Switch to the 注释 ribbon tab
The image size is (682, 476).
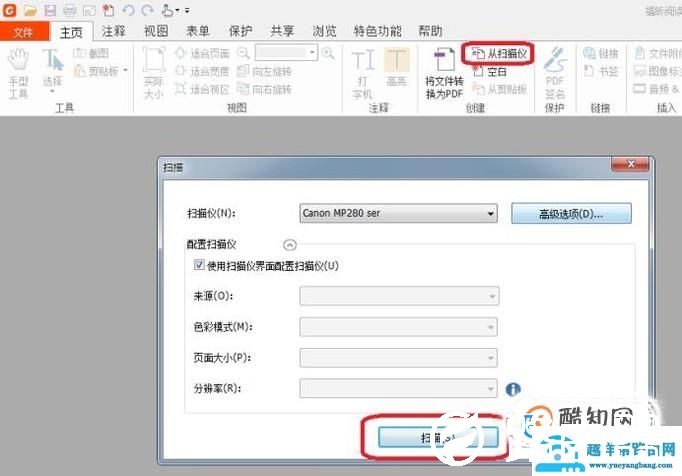click(114, 31)
